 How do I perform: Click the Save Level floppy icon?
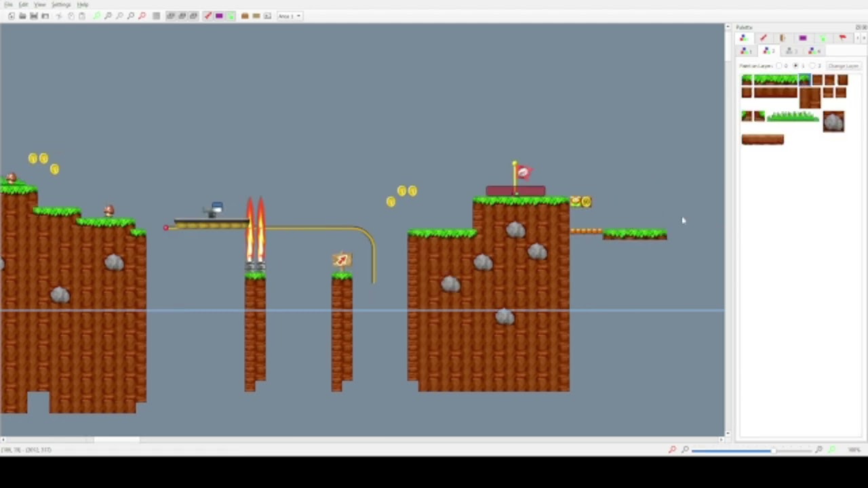33,16
